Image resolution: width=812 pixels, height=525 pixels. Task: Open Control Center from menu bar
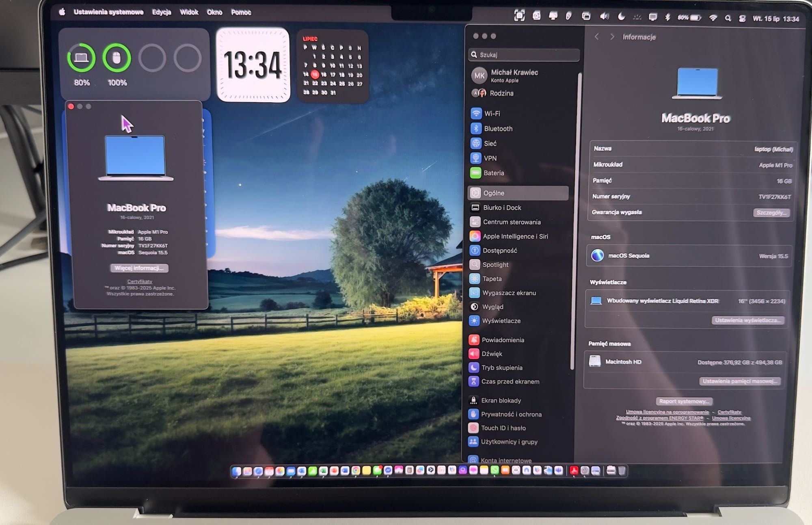[x=742, y=18]
